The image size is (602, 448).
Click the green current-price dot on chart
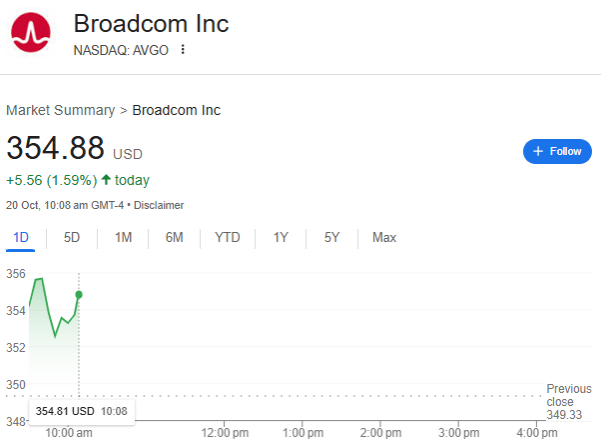pyautogui.click(x=79, y=294)
